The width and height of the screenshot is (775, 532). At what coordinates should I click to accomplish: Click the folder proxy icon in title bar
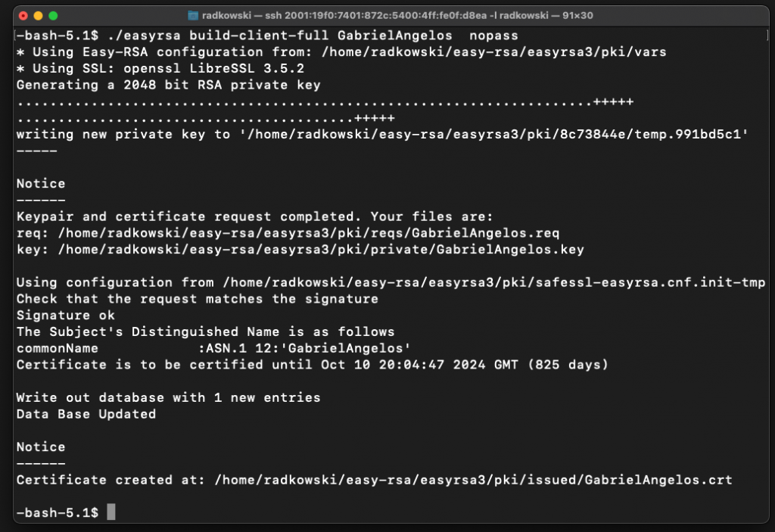(193, 15)
